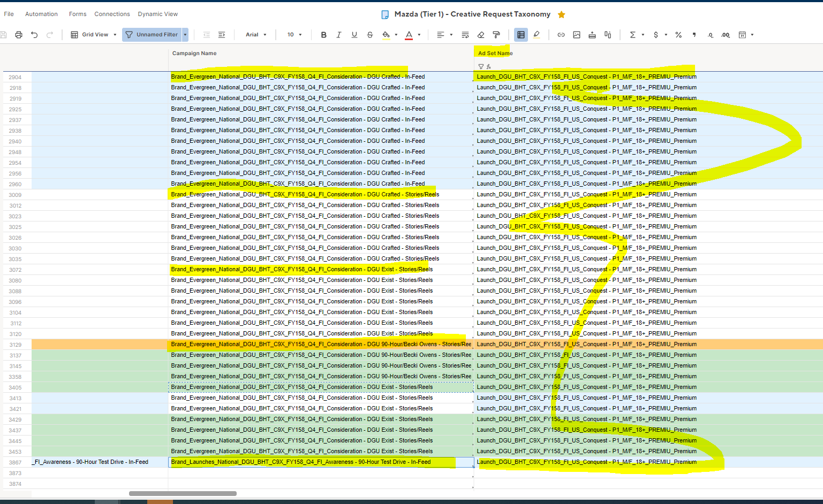Click the Insert Row icon
Viewport: 823px width, 504px height.
point(592,35)
